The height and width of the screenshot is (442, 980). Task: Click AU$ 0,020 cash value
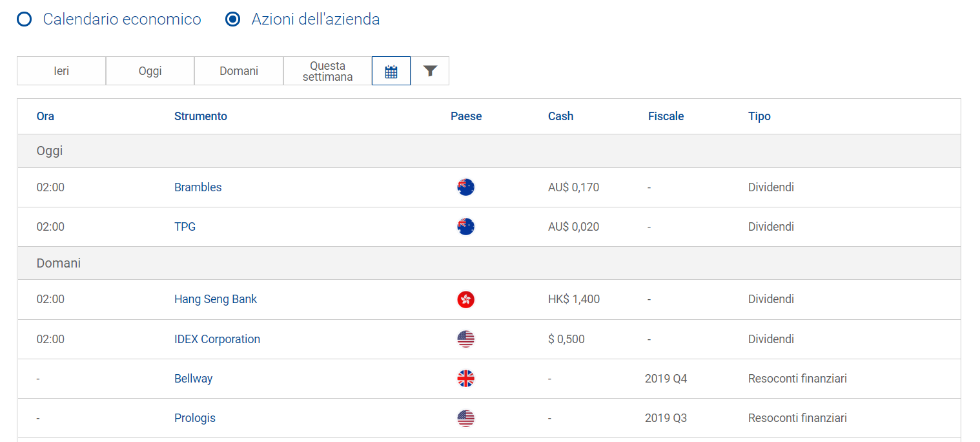click(573, 227)
